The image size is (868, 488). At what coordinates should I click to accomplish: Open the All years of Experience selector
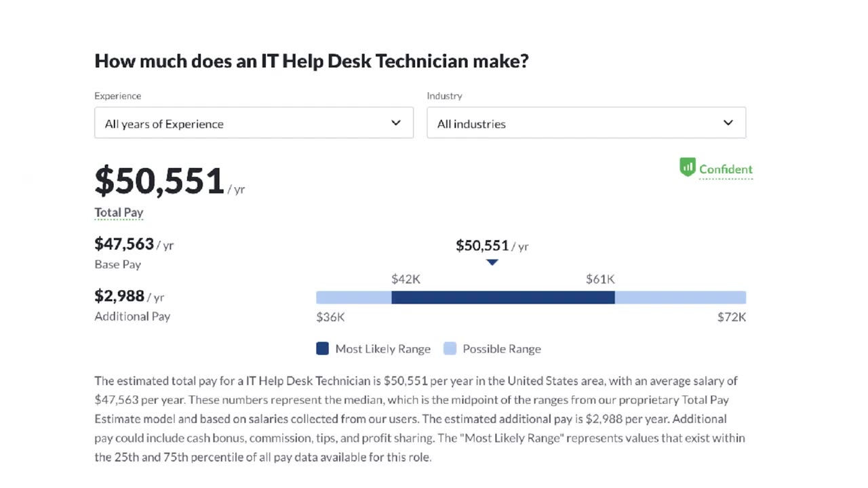[254, 123]
